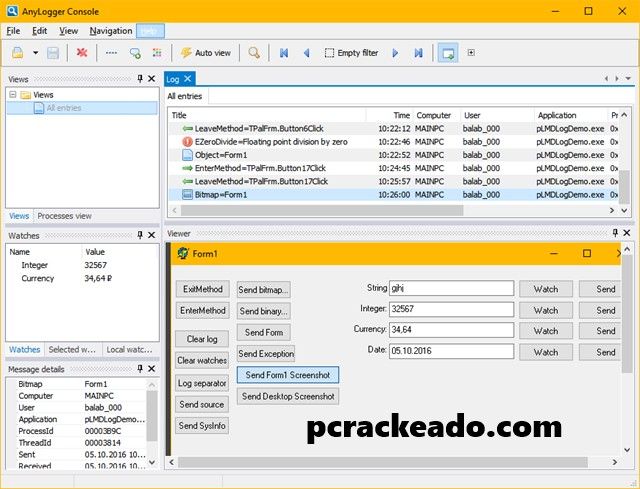Image resolution: width=640 pixels, height=489 pixels.
Task: Click the Clear log button
Action: coord(202,339)
